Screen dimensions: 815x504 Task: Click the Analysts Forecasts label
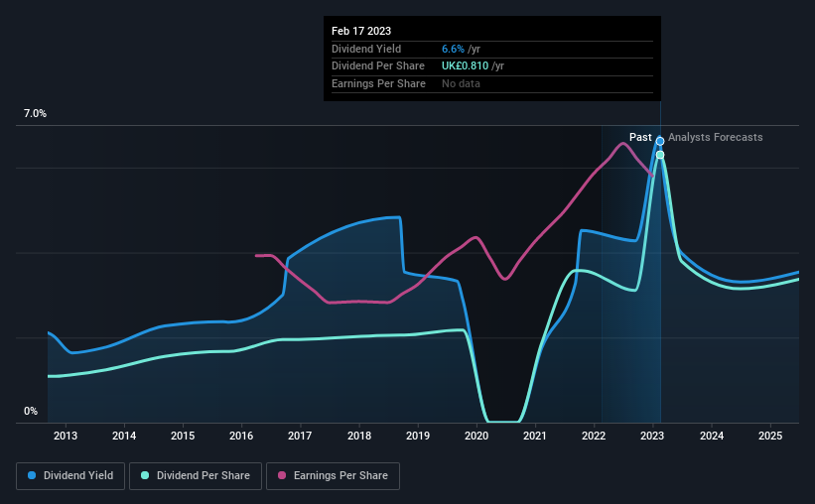click(715, 137)
